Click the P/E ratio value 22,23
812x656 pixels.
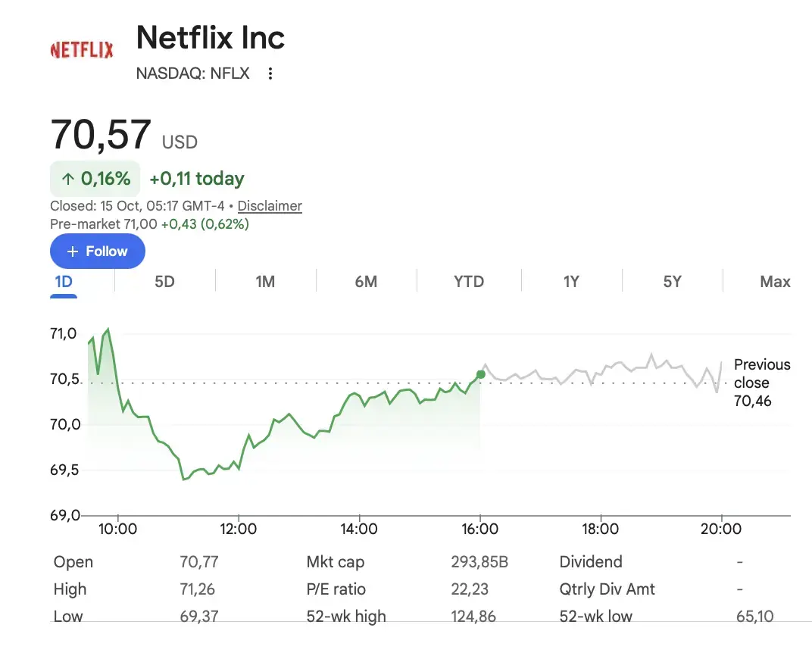click(x=470, y=589)
